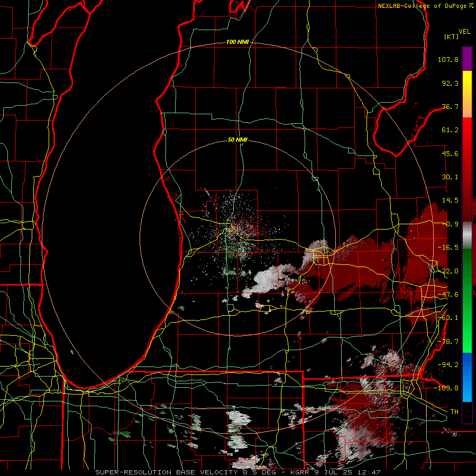Click the purple segment of the velocity color bar
Viewport: 476px width, 476px height.
click(x=467, y=59)
